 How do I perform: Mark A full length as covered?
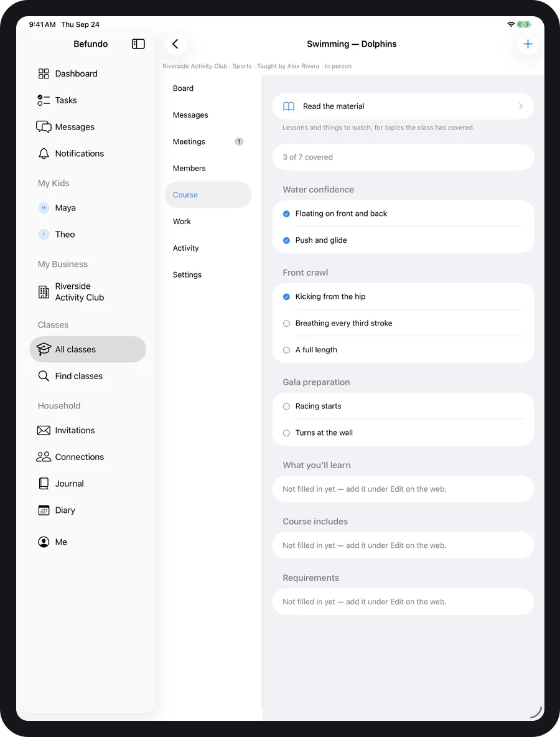(x=286, y=350)
